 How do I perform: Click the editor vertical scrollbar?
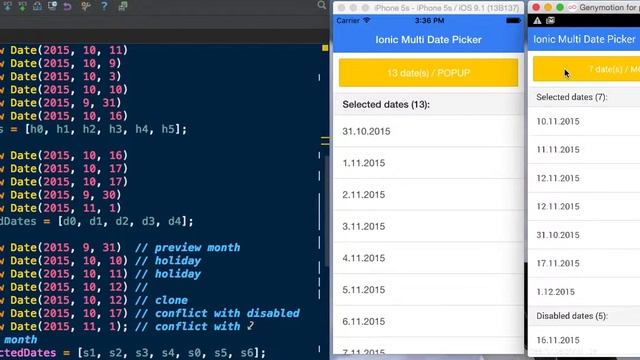pos(327,211)
